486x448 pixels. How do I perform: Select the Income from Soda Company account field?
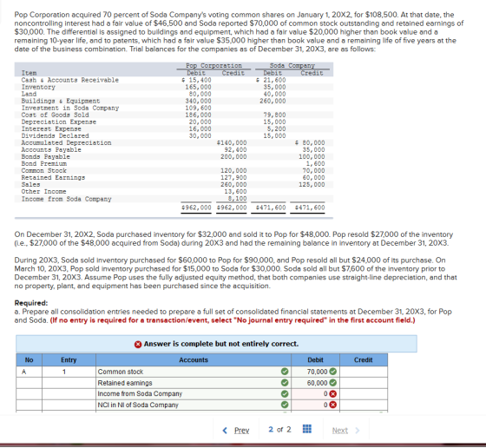pyautogui.click(x=193, y=394)
